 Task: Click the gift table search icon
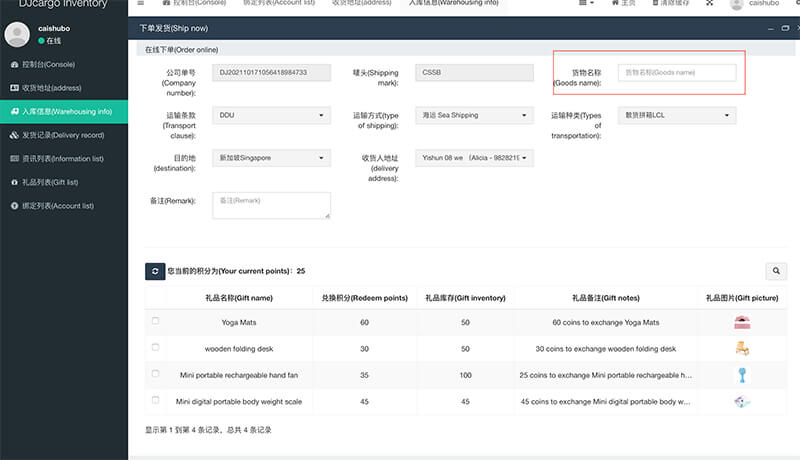click(776, 271)
